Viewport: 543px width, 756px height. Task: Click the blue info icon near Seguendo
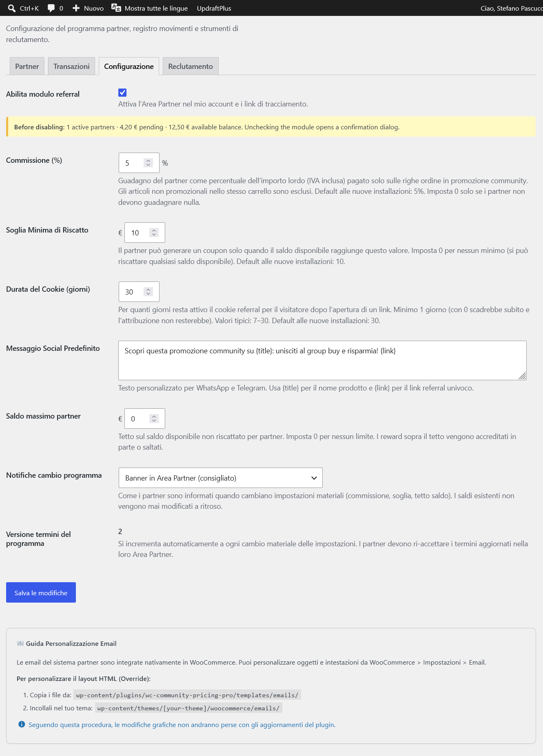tap(22, 724)
